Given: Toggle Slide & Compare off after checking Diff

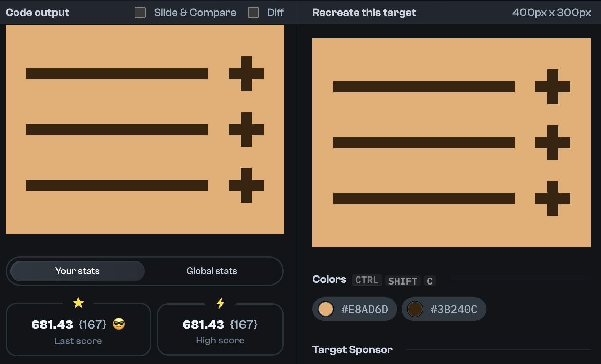Looking at the screenshot, I should [x=140, y=13].
